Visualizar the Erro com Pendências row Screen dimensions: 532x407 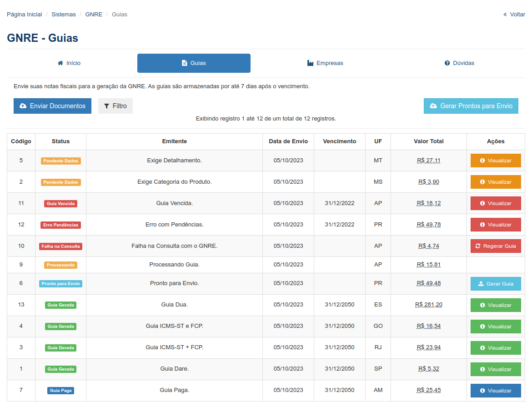[x=496, y=225]
